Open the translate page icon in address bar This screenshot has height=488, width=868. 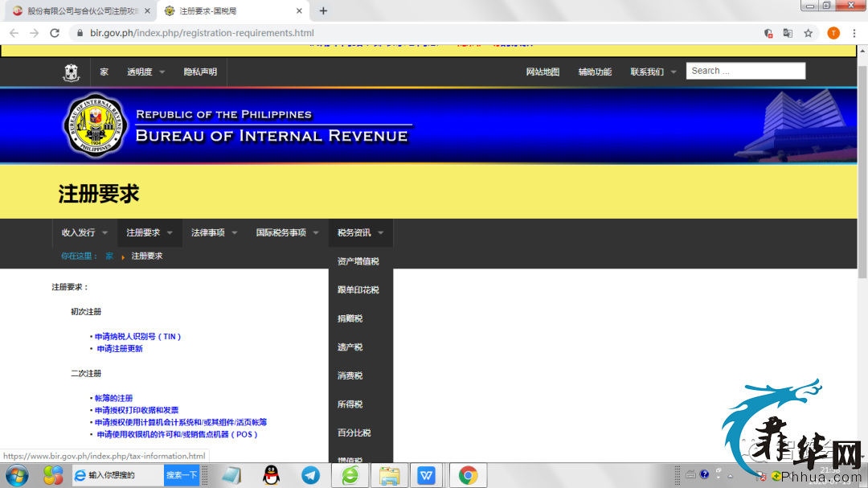click(788, 33)
